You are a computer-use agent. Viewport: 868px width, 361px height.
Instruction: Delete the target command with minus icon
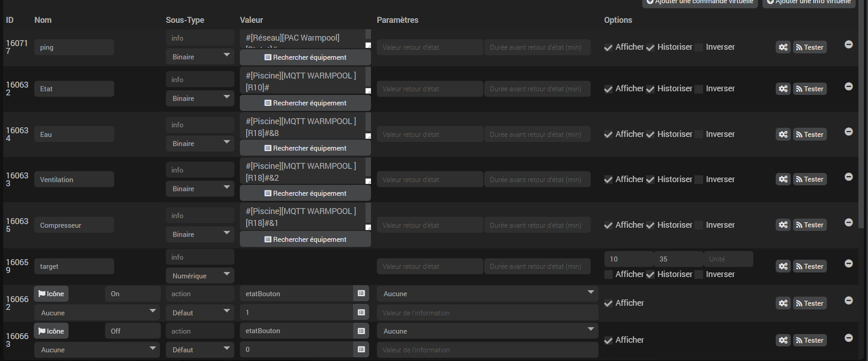[848, 264]
